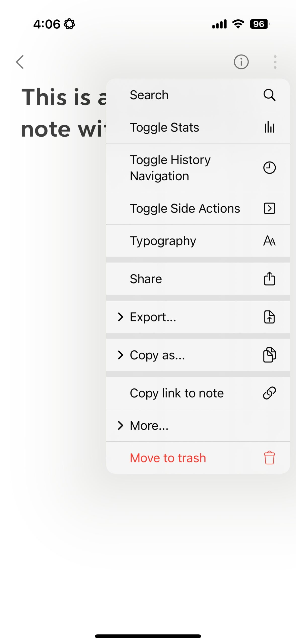Choose Move to trash

[x=168, y=458]
